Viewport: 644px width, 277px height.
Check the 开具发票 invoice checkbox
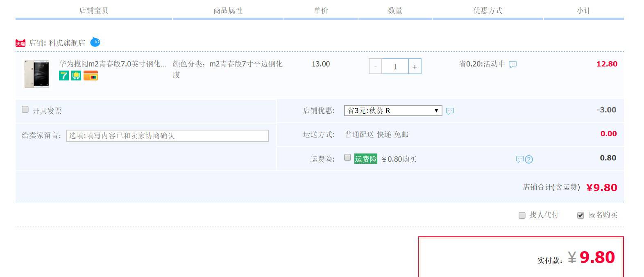coord(25,110)
